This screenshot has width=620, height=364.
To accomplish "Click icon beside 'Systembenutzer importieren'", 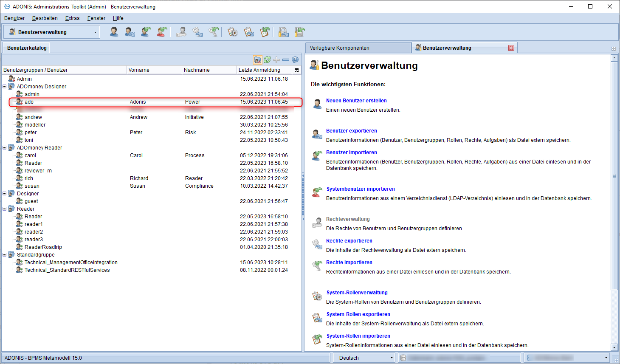I will 317,192.
